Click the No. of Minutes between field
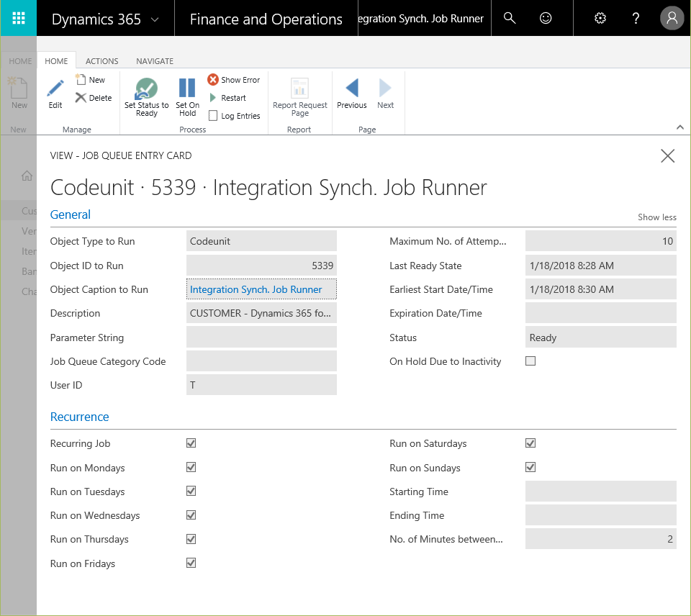This screenshot has height=616, width=691. pos(600,539)
